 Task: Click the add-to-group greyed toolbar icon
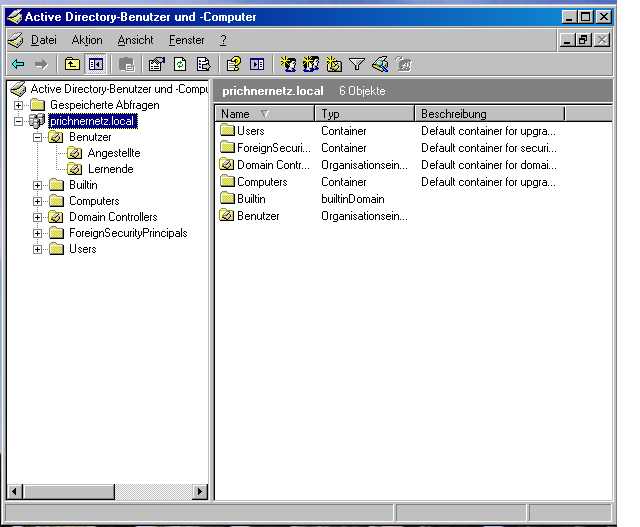403,64
